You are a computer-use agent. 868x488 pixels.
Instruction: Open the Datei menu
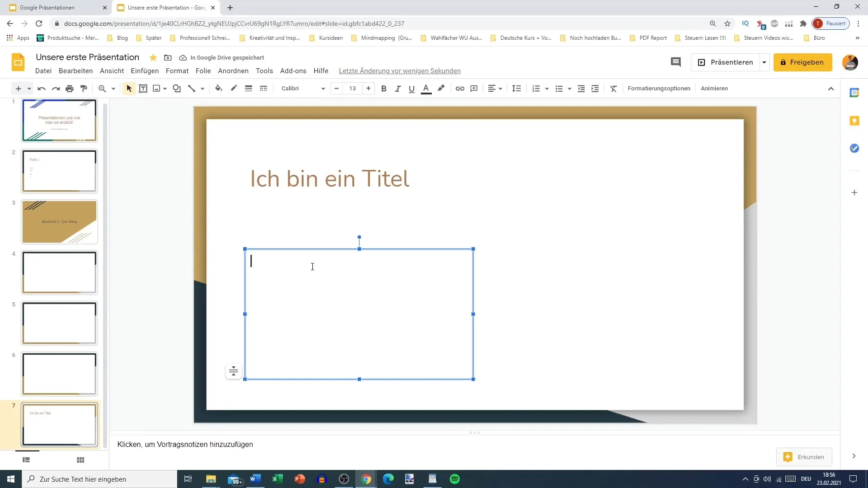43,71
